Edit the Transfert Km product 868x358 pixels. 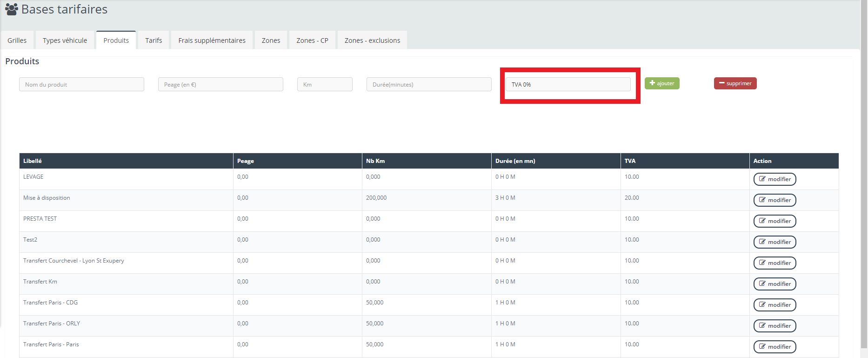775,284
